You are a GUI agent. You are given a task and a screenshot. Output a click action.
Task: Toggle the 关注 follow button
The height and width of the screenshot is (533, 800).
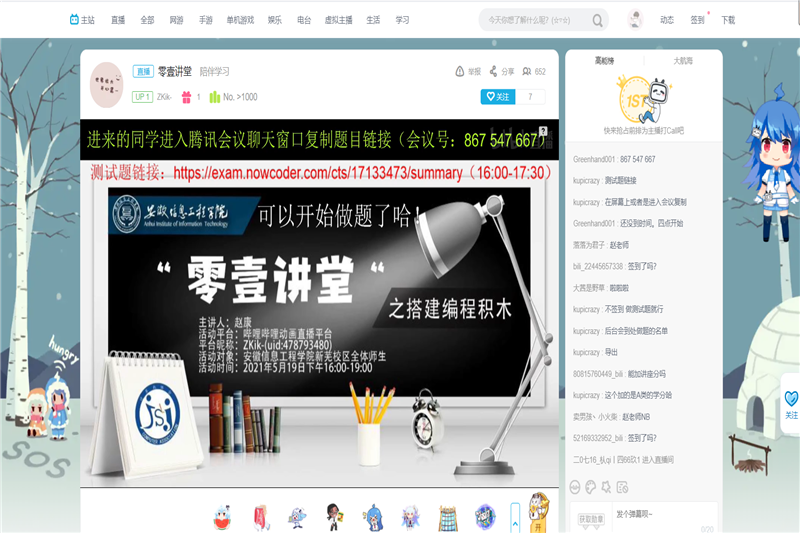click(x=497, y=97)
